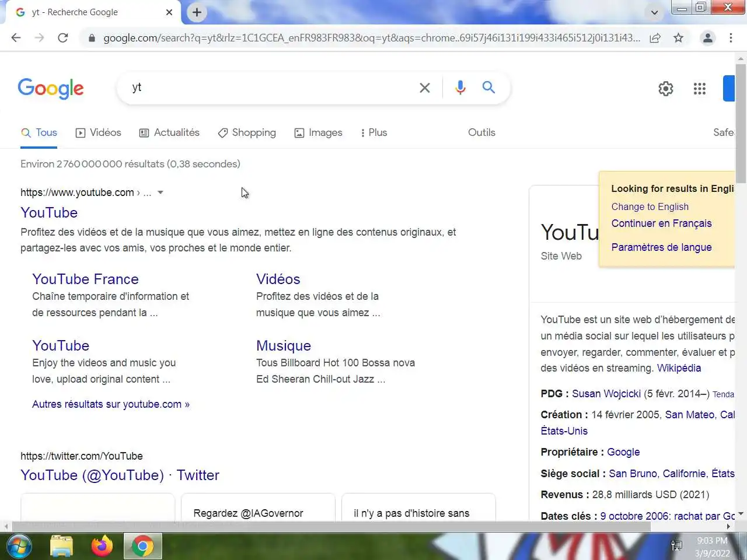Open the Vidéos sitelink
This screenshot has width=747, height=560.
[278, 279]
